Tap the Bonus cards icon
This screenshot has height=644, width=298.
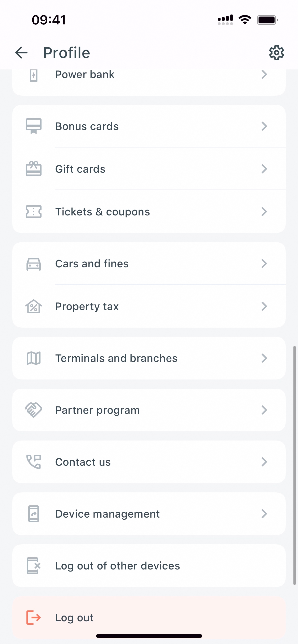(x=33, y=126)
